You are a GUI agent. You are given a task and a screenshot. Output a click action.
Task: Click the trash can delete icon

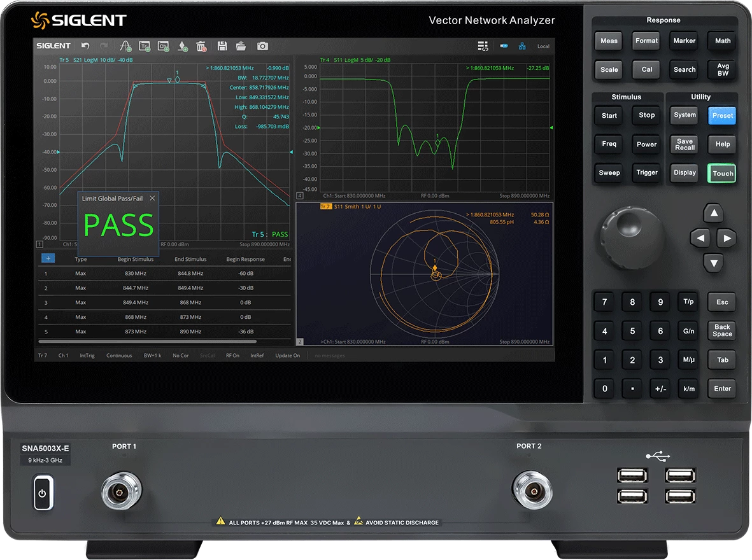tap(201, 46)
